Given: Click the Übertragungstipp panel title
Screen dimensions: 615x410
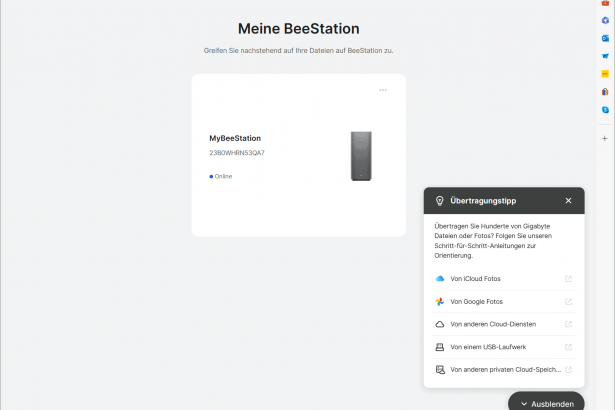Looking at the screenshot, I should point(483,201).
